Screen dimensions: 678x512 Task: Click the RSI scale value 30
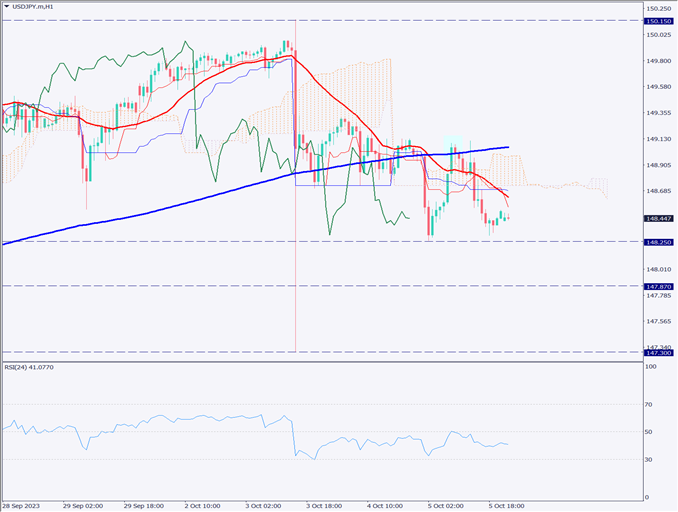(648, 459)
